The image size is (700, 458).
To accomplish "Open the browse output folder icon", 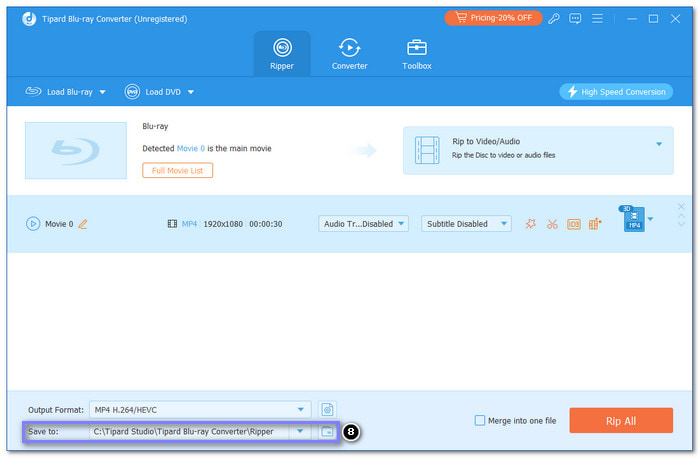I will [327, 432].
